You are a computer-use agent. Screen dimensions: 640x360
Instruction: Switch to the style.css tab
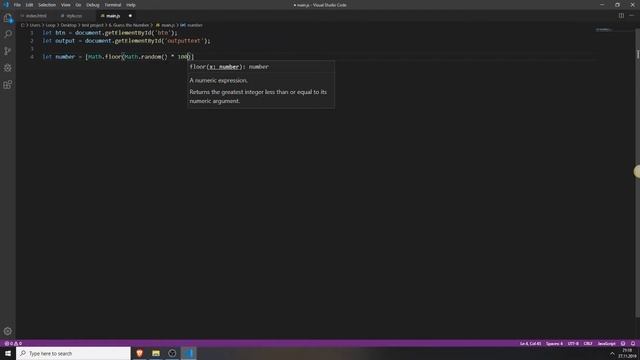tap(74, 16)
